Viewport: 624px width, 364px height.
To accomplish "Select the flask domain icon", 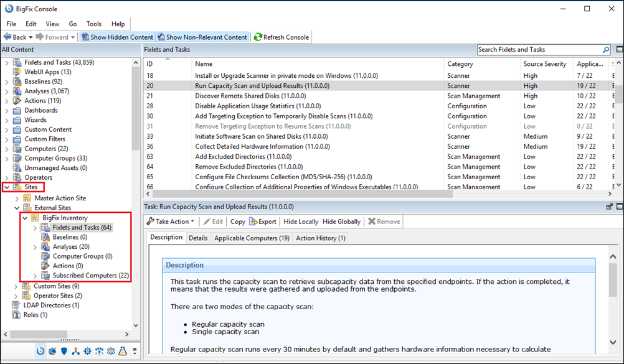I will 123,352.
